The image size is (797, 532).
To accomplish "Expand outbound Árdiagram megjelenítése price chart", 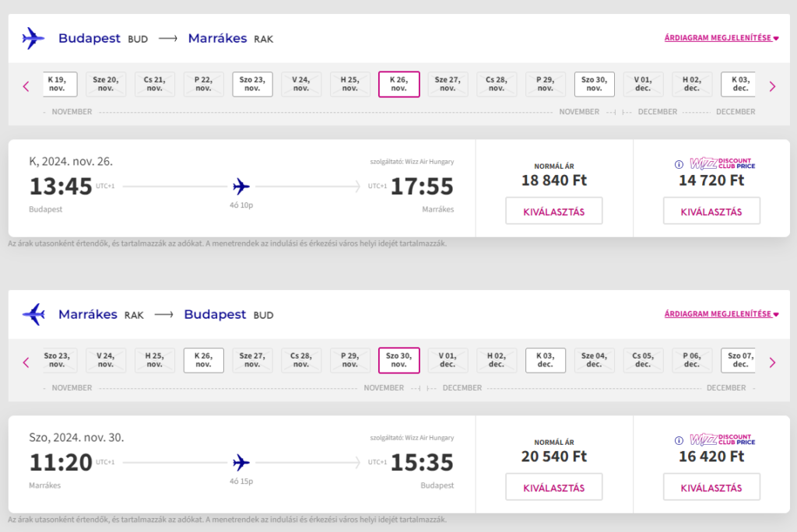I will [722, 37].
